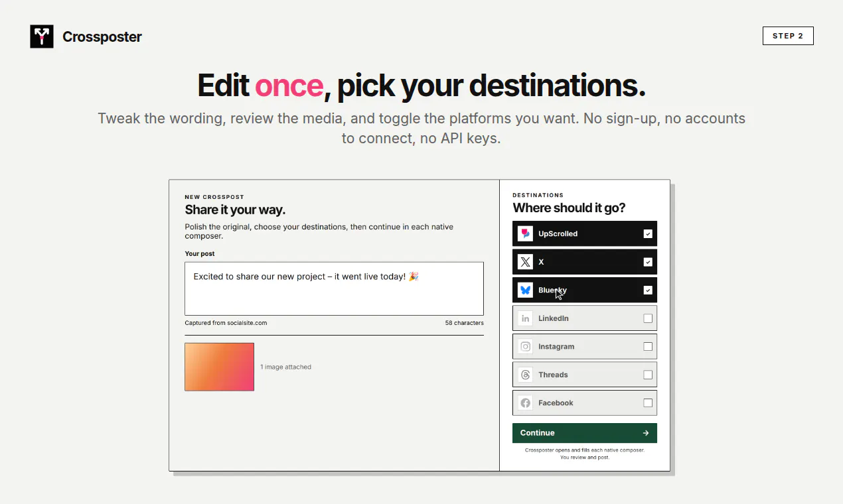843x504 pixels.
Task: Select the Instagram destination label
Action: 556,346
